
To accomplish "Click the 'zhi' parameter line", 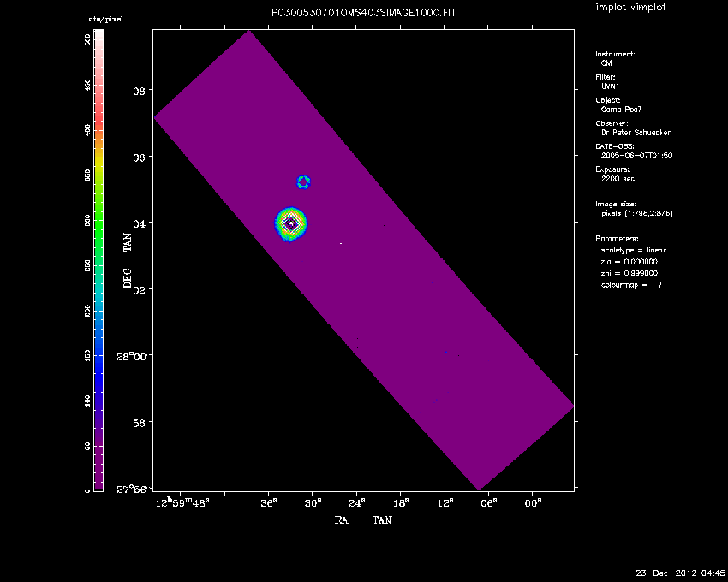I will tap(630, 274).
